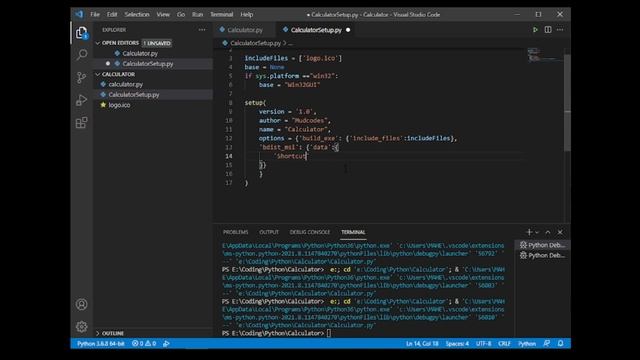Open the Explorer view in activity bar
The width and height of the screenshot is (640, 360).
(x=82, y=33)
